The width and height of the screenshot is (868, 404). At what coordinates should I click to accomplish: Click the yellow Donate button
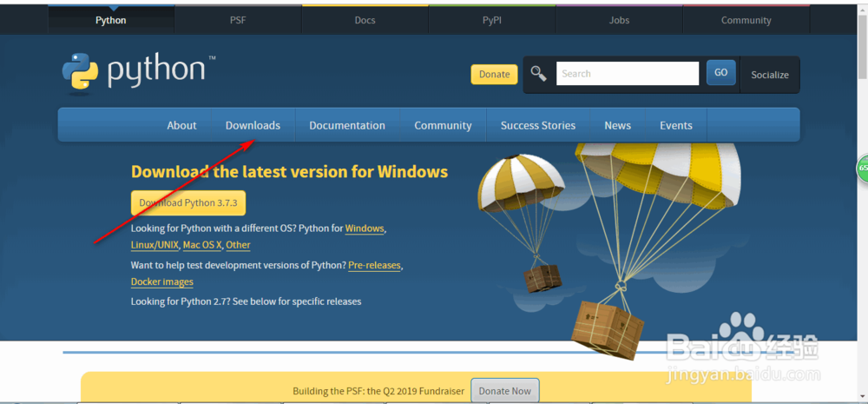coord(495,74)
